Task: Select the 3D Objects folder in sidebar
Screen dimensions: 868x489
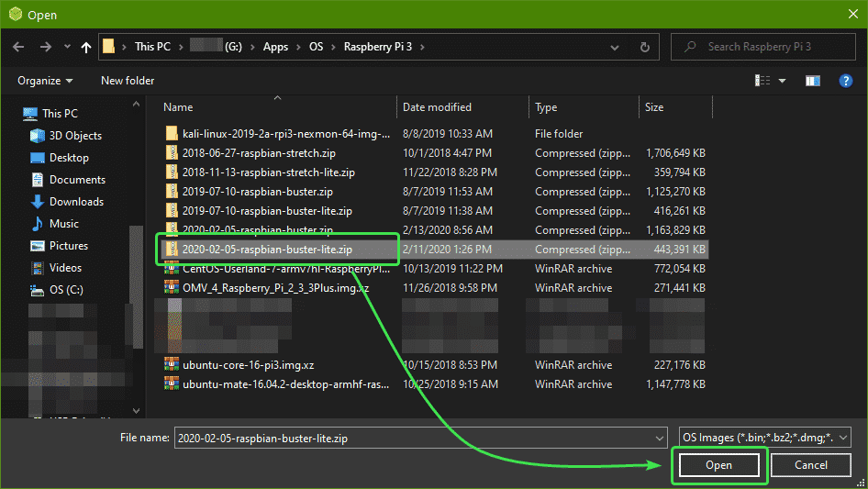Action: (75, 136)
